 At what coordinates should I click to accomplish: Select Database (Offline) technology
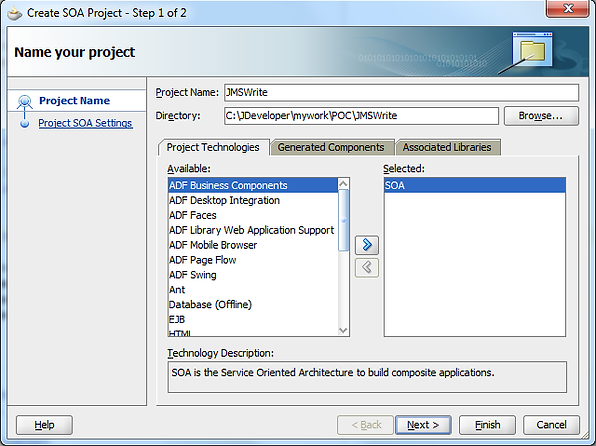(x=253, y=305)
